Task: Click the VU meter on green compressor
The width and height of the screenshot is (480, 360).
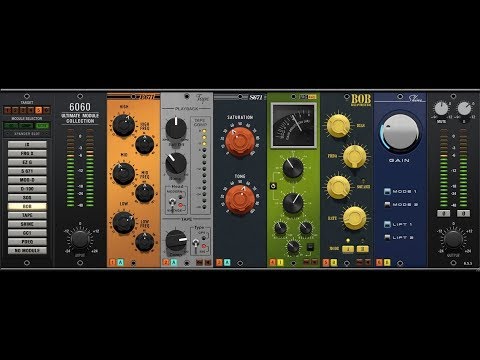Action: tap(294, 125)
